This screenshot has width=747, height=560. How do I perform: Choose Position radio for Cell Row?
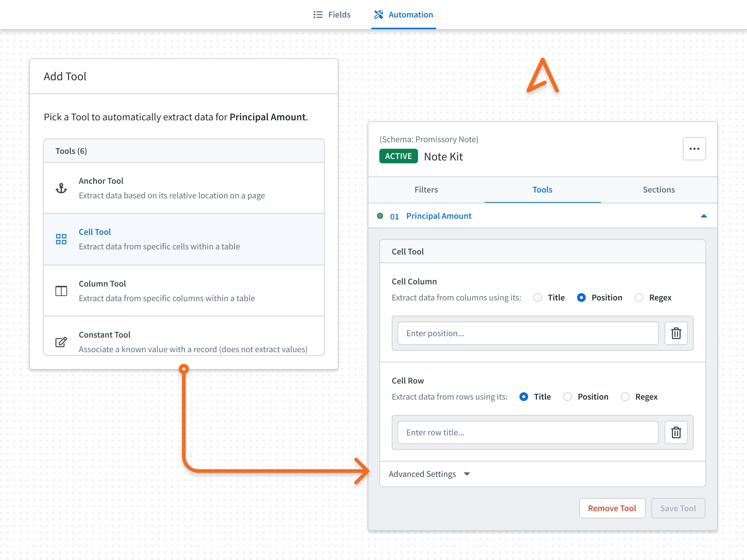pos(568,397)
